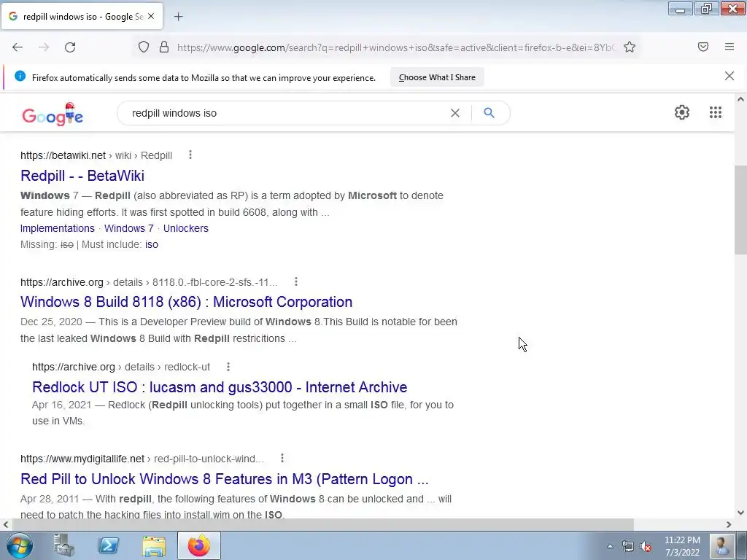The width and height of the screenshot is (747, 560).
Task: Click the vertical scrollbar down arrow
Action: 740,513
